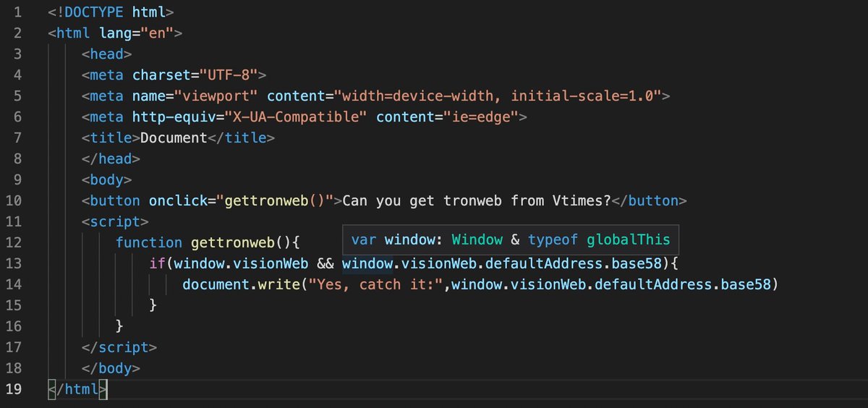The height and width of the screenshot is (408, 868).
Task: Click base58 on line 13
Action: [x=637, y=263]
